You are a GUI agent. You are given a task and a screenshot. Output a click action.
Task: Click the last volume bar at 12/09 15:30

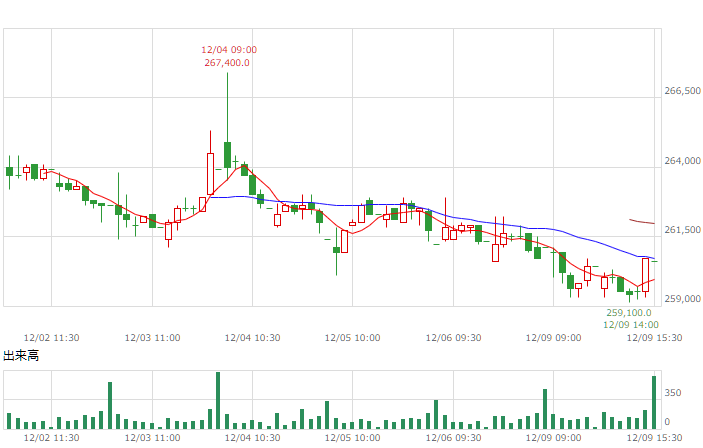(x=654, y=403)
